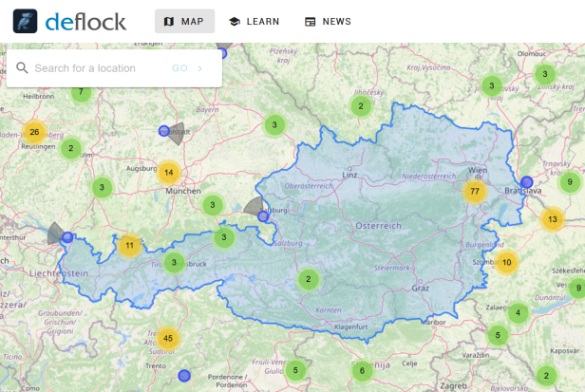Click the Steiermark region label
Image resolution: width=585 pixels, height=392 pixels.
[391, 268]
